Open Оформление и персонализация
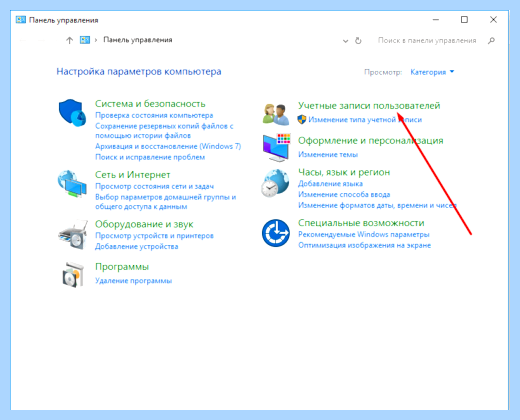 [371, 141]
